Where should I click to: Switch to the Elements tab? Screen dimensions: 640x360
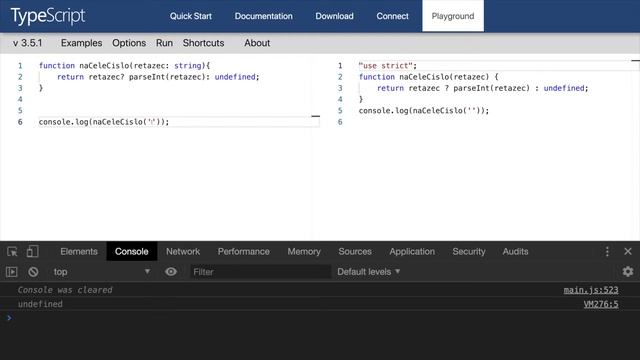coord(79,251)
